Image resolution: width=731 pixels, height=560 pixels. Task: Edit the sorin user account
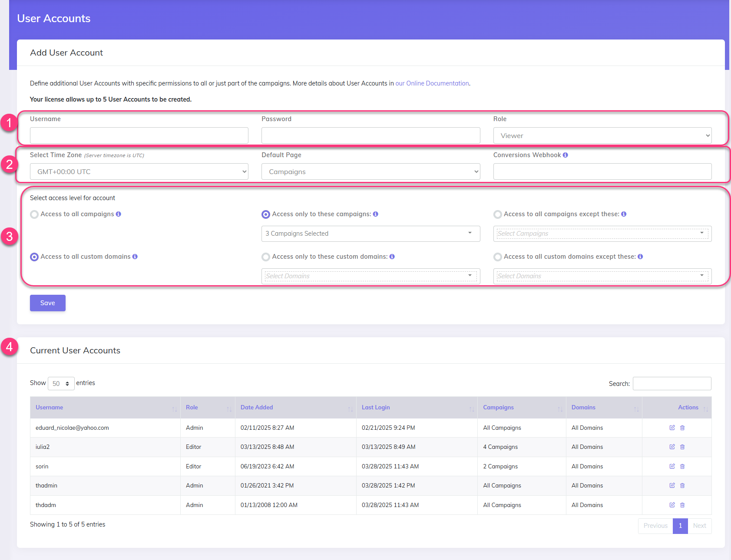671,466
